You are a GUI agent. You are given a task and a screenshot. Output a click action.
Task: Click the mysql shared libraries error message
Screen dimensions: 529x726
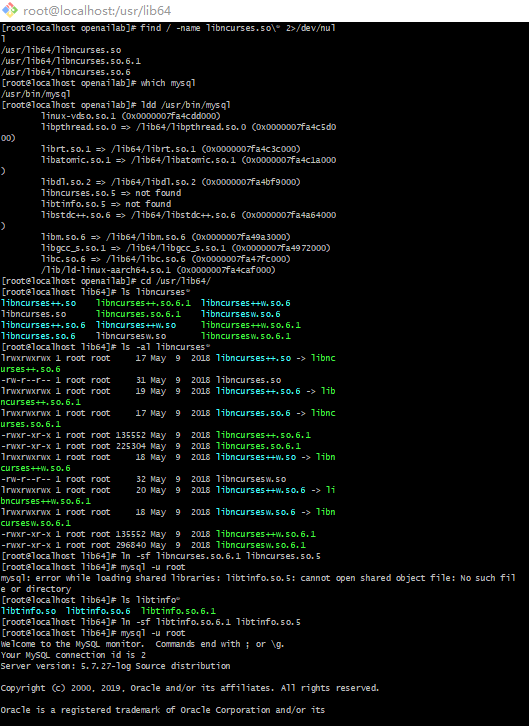(258, 583)
